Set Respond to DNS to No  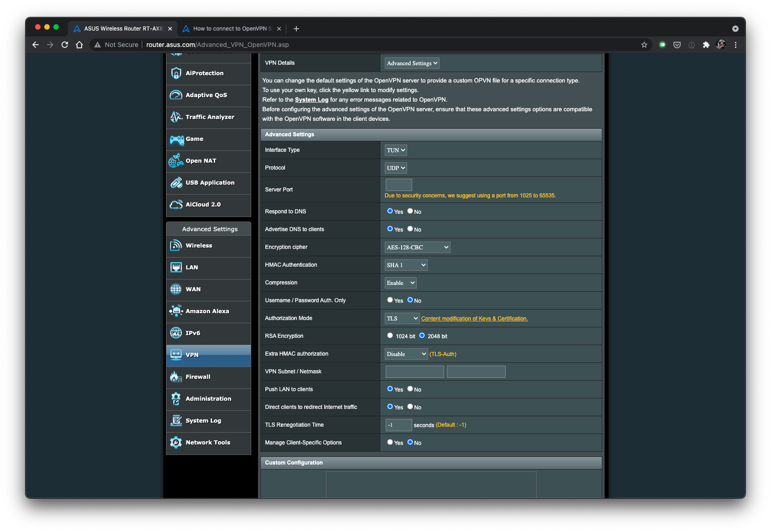click(x=410, y=211)
